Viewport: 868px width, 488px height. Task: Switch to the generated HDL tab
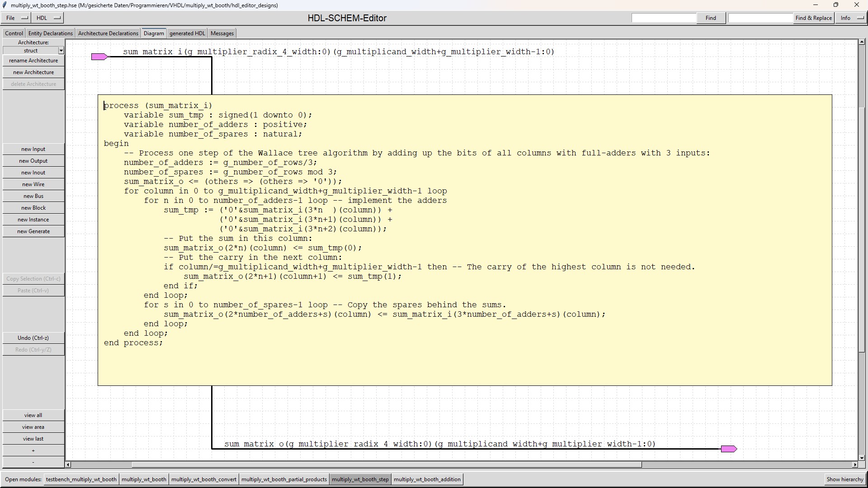pyautogui.click(x=187, y=33)
